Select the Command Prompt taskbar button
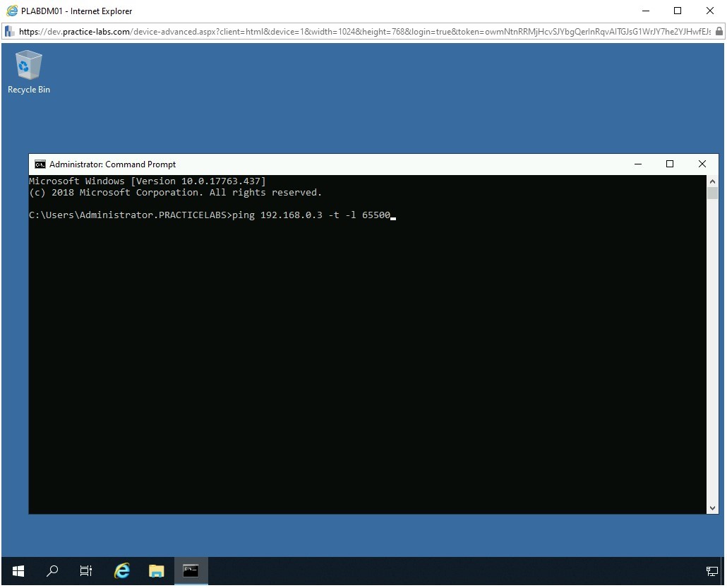The height and width of the screenshot is (588, 727). [191, 571]
